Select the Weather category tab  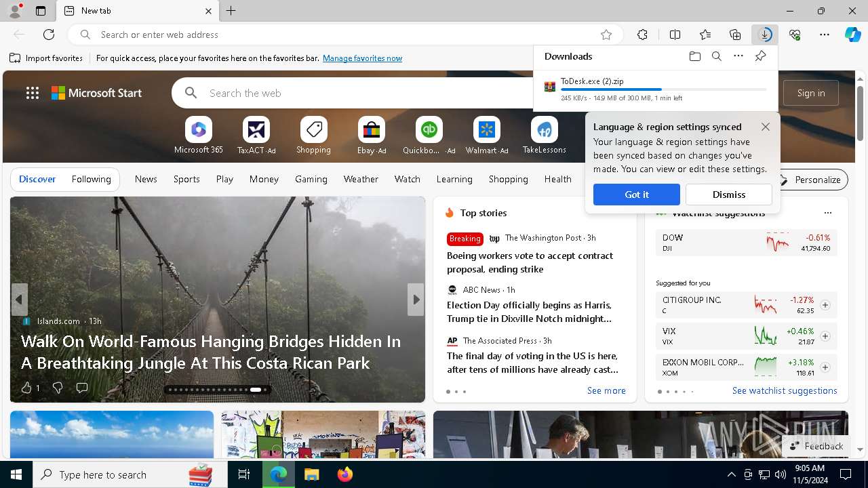(361, 179)
